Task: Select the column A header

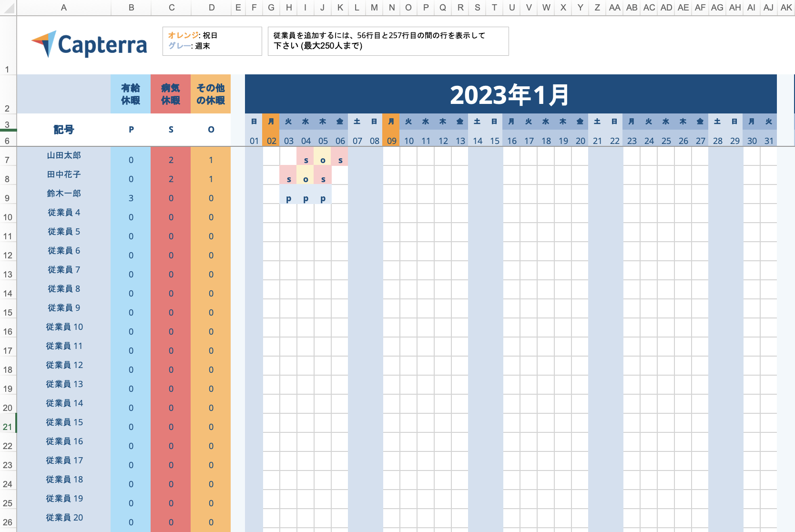Action: tap(63, 8)
